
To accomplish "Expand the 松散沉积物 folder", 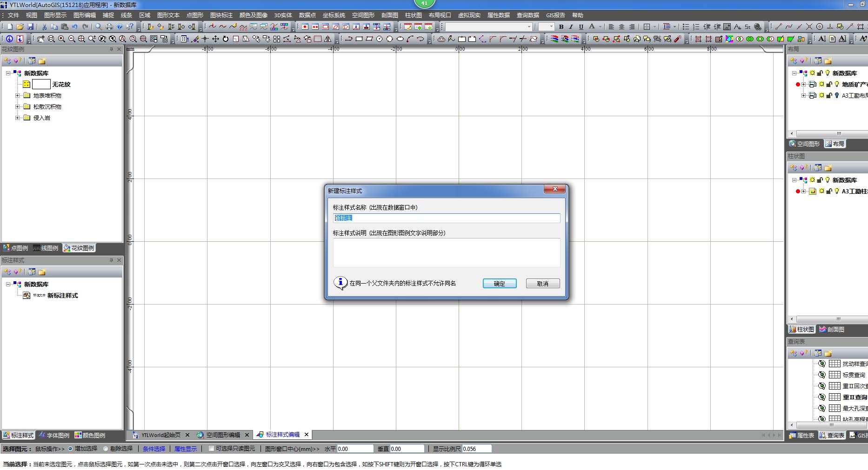I will coord(17,106).
